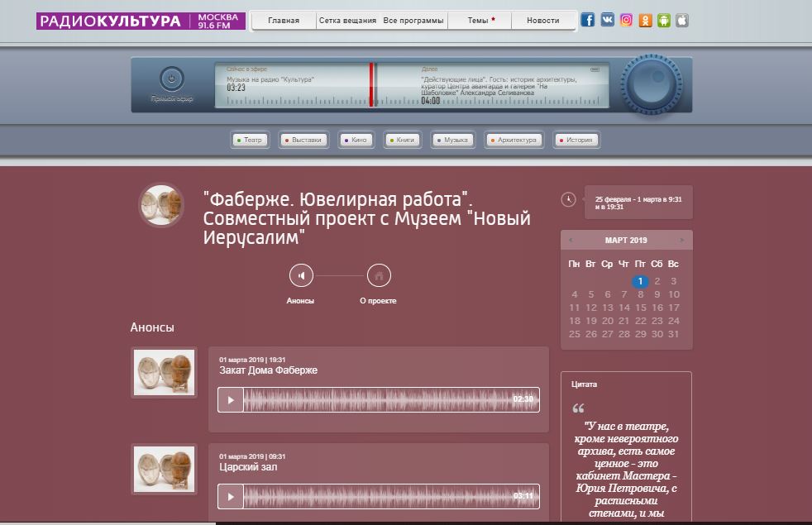This screenshot has width=812, height=525.
Task: Click the Выставки category button
Action: (x=304, y=141)
